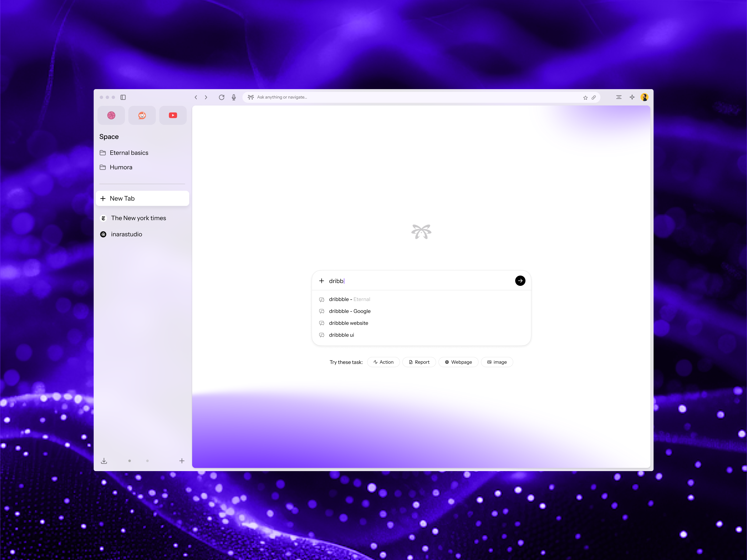Open the Downloads icon at sidebar bottom
The image size is (747, 560).
[104, 460]
